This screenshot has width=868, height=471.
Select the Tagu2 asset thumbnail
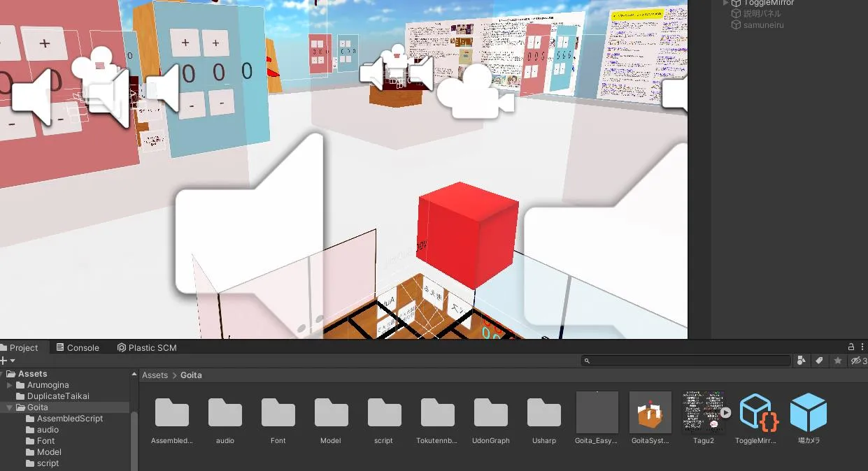(x=703, y=412)
